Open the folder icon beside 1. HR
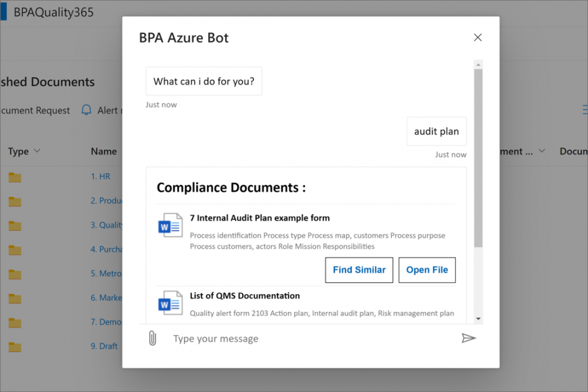This screenshot has width=588, height=392. click(14, 176)
